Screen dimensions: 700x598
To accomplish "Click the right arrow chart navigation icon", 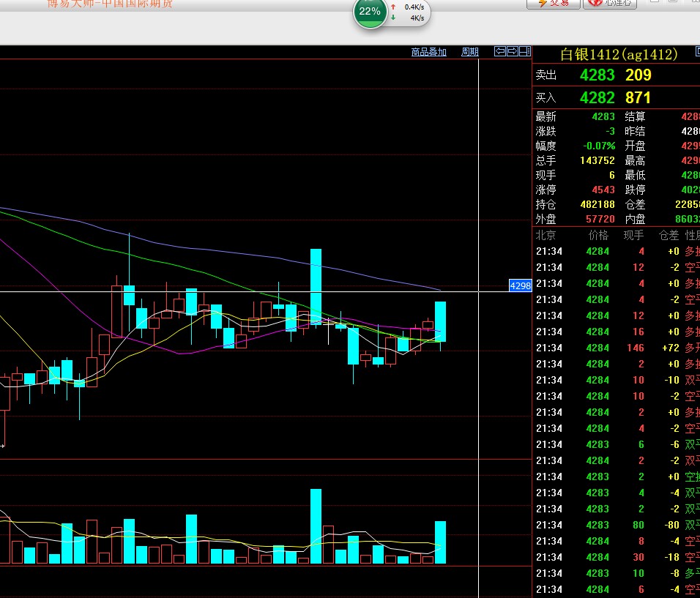I will (513, 51).
